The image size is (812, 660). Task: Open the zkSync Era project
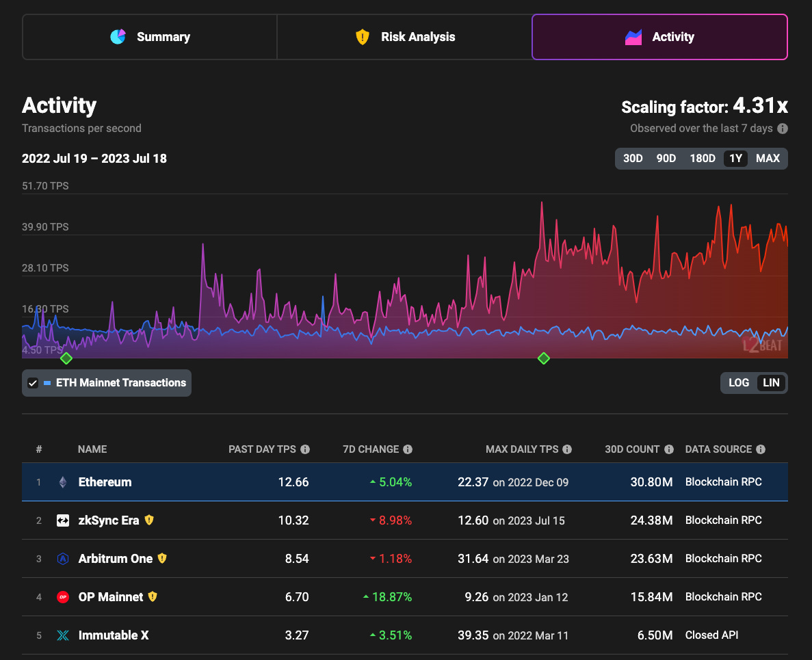point(405,520)
